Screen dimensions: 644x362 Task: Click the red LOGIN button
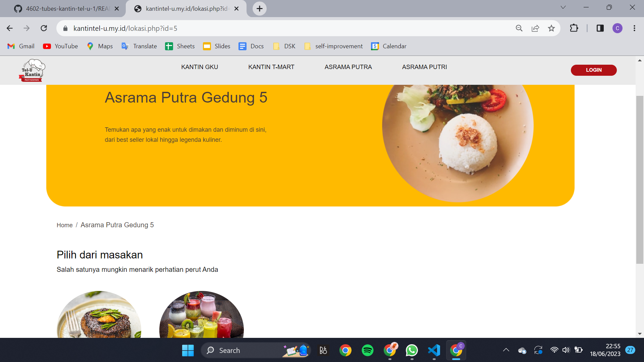(x=594, y=70)
